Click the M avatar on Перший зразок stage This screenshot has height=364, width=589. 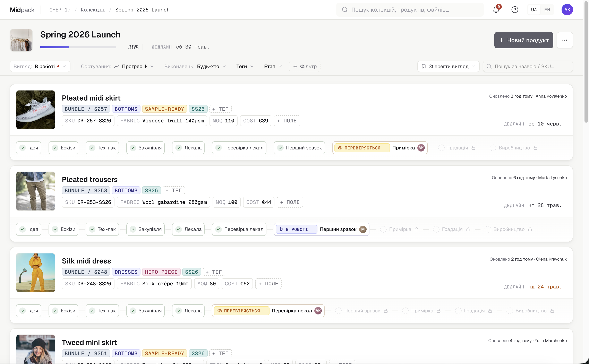(363, 229)
